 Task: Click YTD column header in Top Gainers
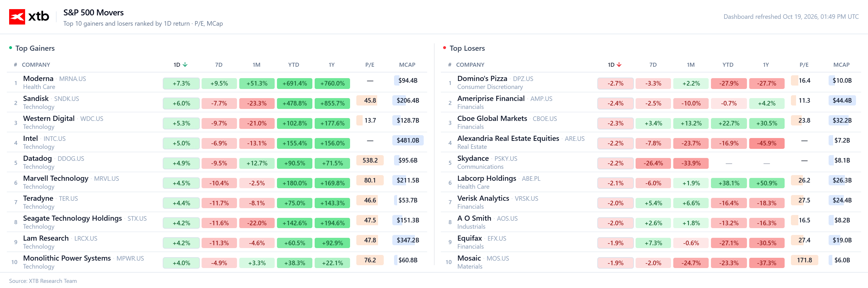(x=294, y=65)
